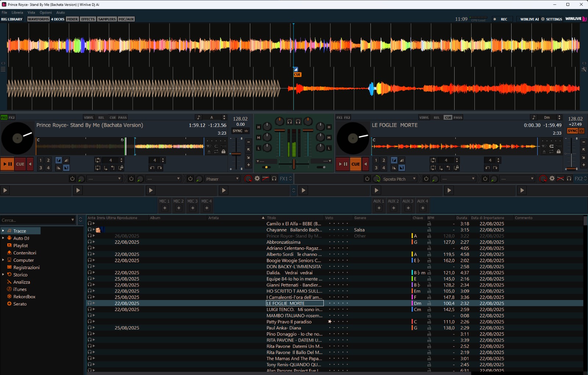
Task: Click the reverse arrow on the Prince Royce deck
Action: point(30,164)
